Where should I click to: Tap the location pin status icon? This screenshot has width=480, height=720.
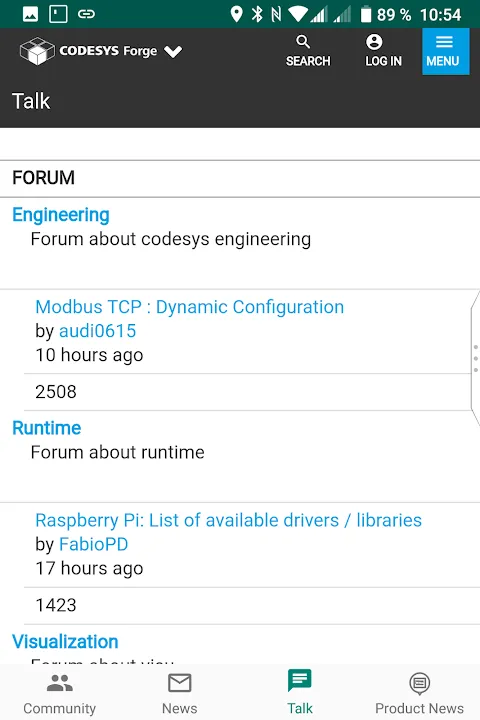(x=236, y=14)
